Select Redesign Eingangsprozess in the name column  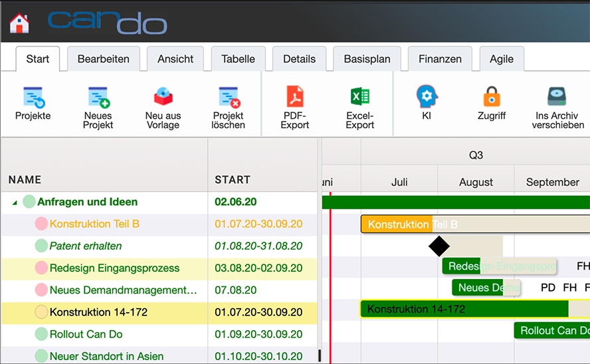pyautogui.click(x=114, y=268)
